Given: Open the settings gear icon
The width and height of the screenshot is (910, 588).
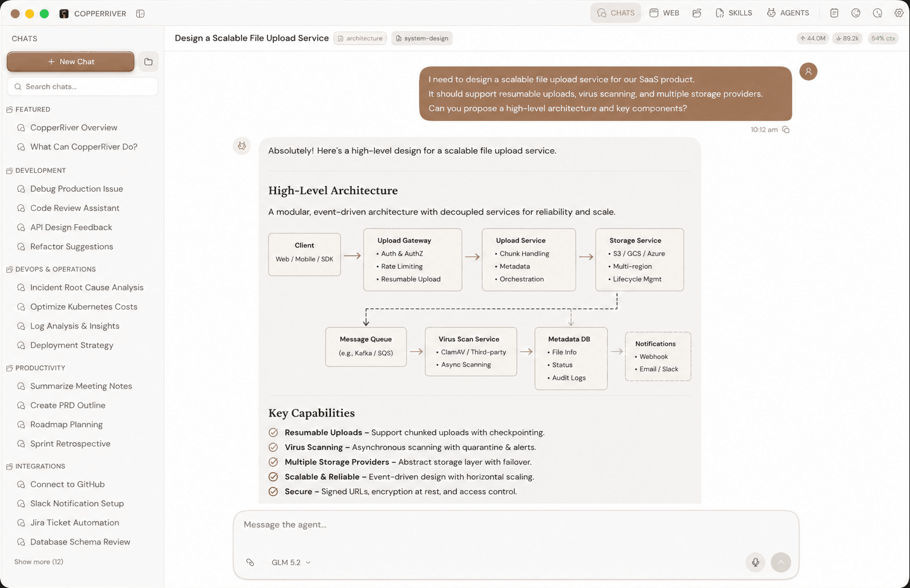Looking at the screenshot, I should [899, 13].
